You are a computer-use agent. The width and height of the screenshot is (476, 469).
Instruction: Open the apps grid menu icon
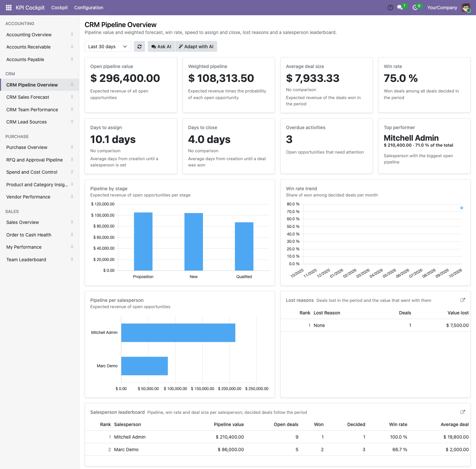tap(9, 8)
